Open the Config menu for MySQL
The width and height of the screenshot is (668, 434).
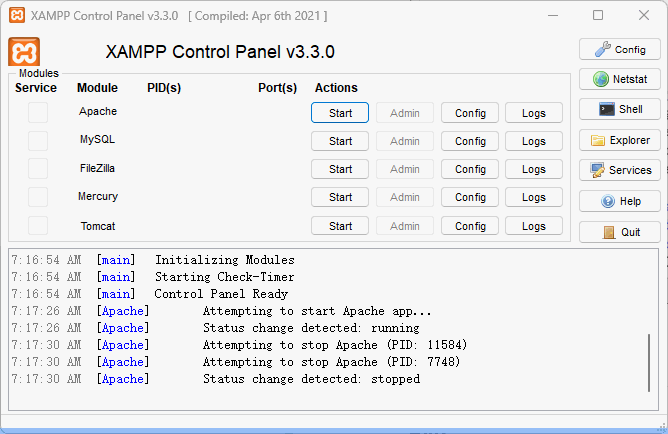470,141
